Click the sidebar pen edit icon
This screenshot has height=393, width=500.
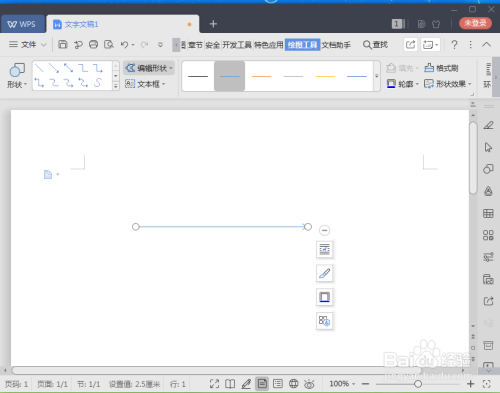click(x=488, y=125)
